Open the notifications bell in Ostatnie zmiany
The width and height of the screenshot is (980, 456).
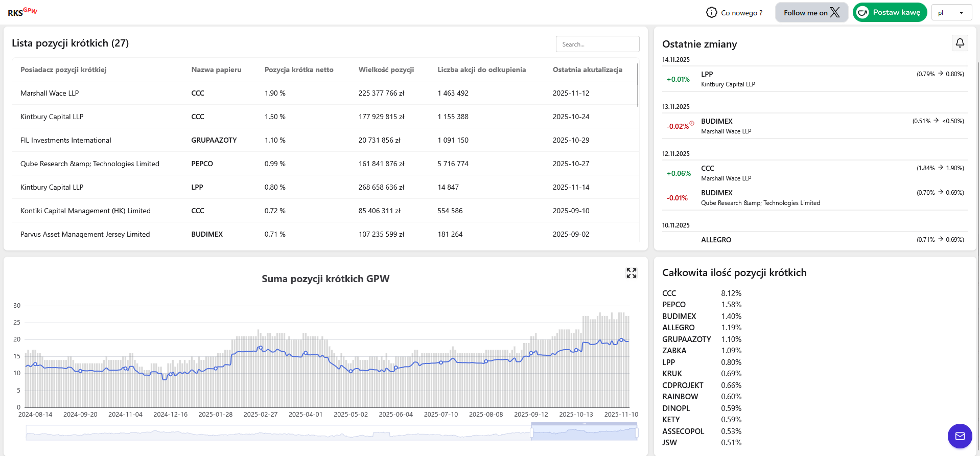click(960, 43)
